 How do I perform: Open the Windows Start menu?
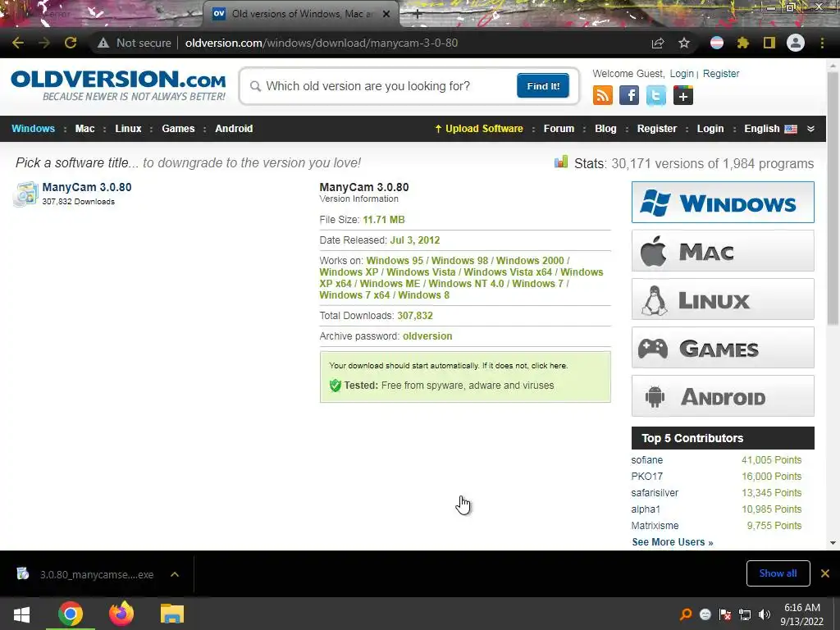click(x=21, y=614)
